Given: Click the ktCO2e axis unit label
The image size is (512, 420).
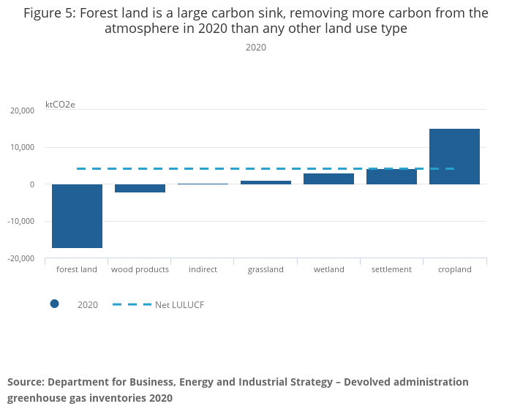Looking at the screenshot, I should tap(60, 105).
